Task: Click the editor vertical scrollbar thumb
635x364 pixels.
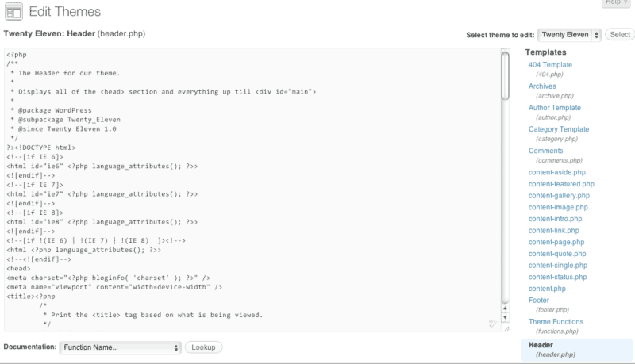Action: pyautogui.click(x=505, y=75)
